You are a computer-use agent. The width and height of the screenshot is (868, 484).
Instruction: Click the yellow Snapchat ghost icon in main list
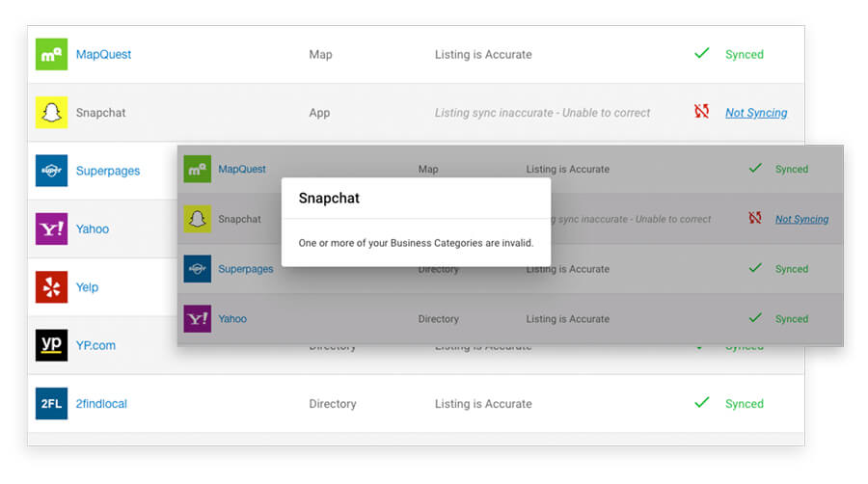pyautogui.click(x=51, y=113)
